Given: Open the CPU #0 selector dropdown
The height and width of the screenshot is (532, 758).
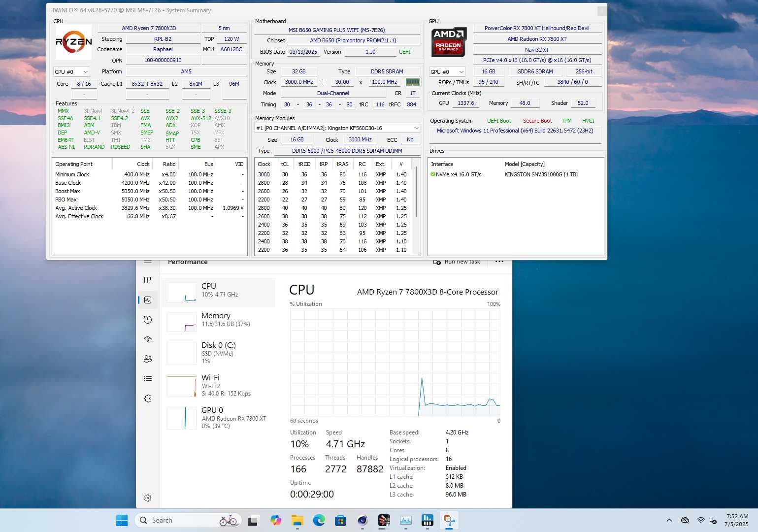Looking at the screenshot, I should (71, 71).
